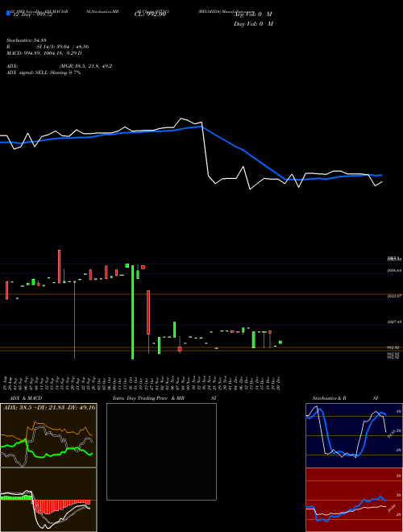This screenshot has width=403, height=532.
Task: Click the 1022.97 price level label
Action: 394,296
